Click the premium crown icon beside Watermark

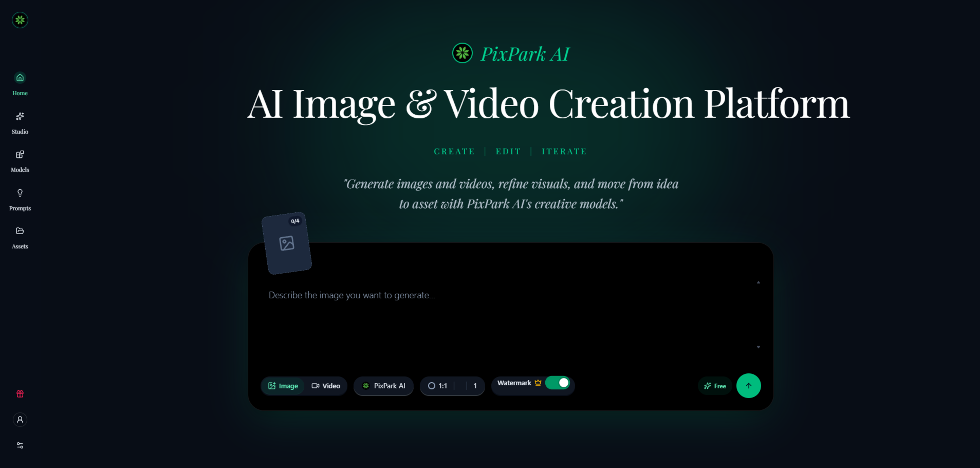click(538, 383)
